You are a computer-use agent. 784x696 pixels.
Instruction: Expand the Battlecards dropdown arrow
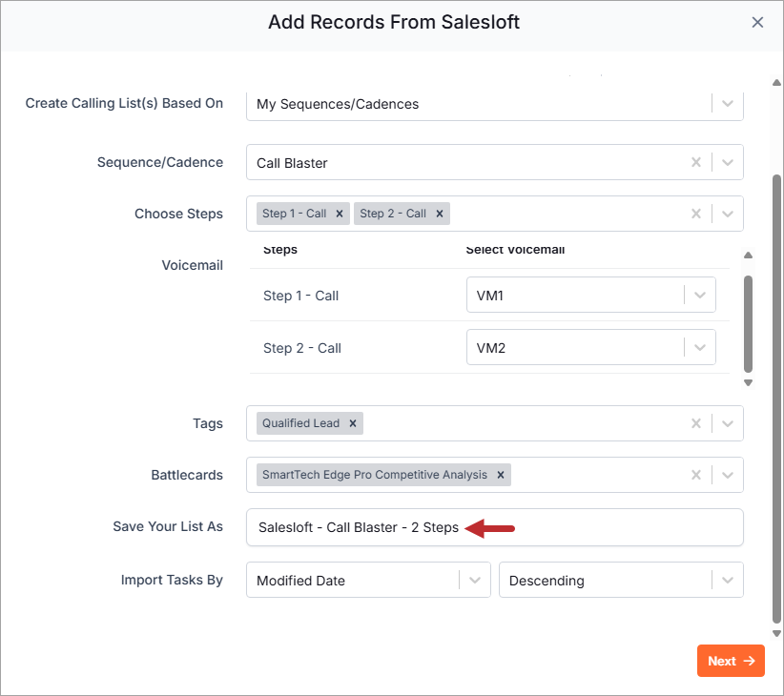(728, 475)
